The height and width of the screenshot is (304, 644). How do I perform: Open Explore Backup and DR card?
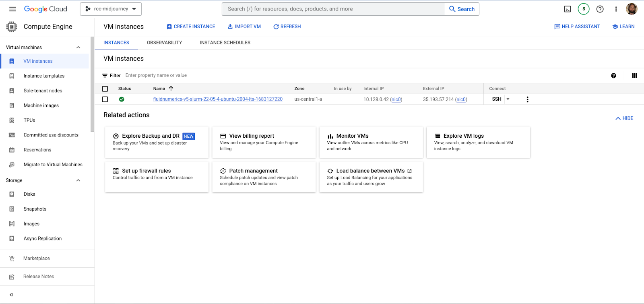[x=157, y=142]
